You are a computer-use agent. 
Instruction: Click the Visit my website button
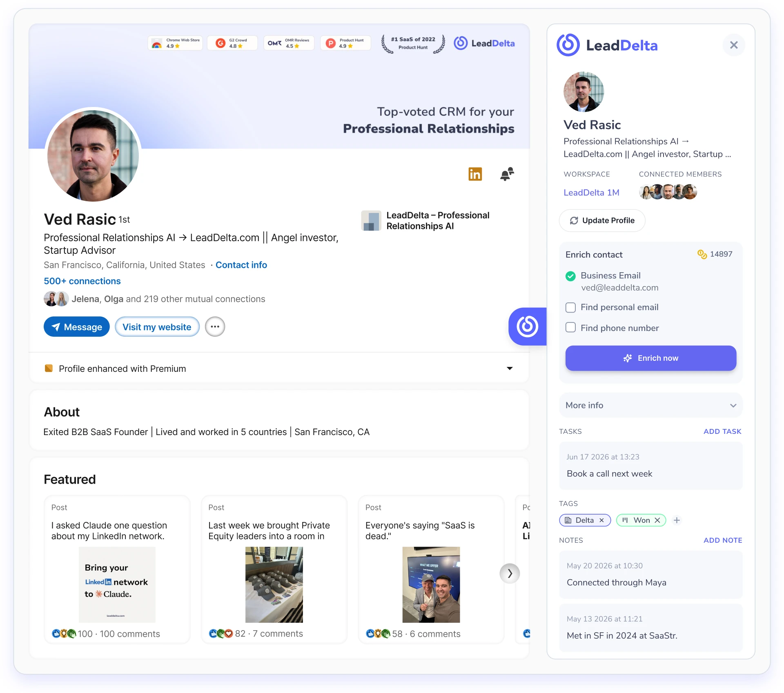click(x=157, y=327)
